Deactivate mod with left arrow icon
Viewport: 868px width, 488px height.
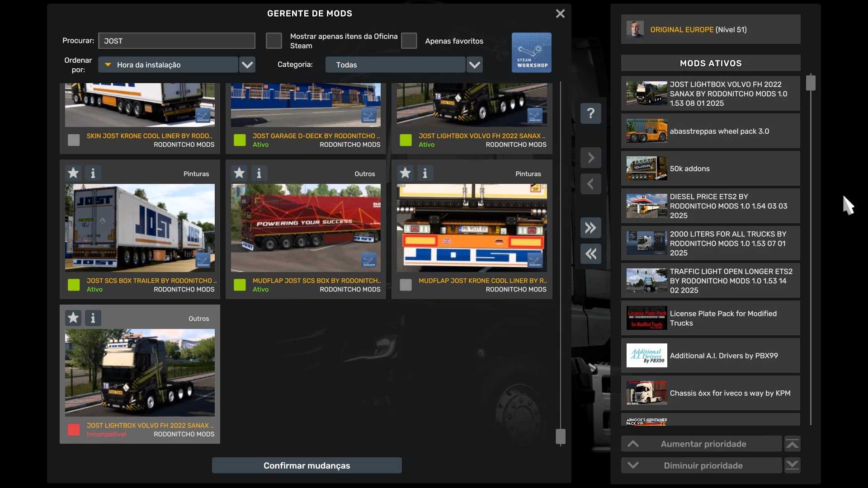point(590,184)
